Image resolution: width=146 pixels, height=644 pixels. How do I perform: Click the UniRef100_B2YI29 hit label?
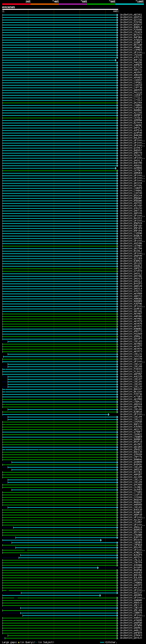(131, 67)
